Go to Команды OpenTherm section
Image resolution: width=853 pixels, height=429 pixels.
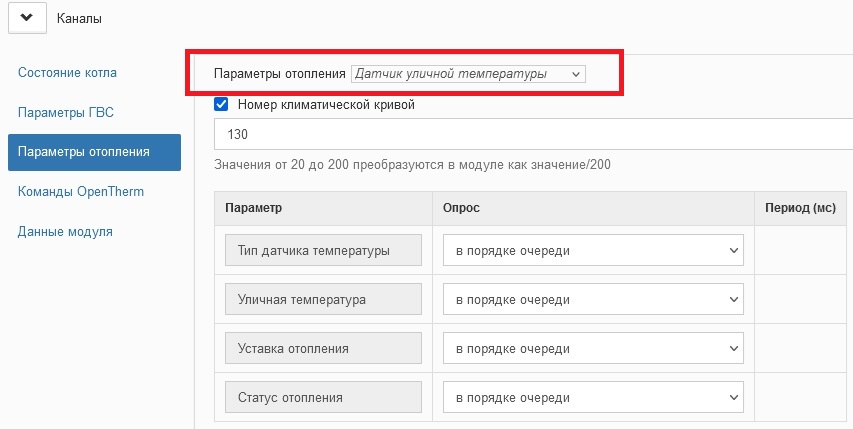(81, 191)
